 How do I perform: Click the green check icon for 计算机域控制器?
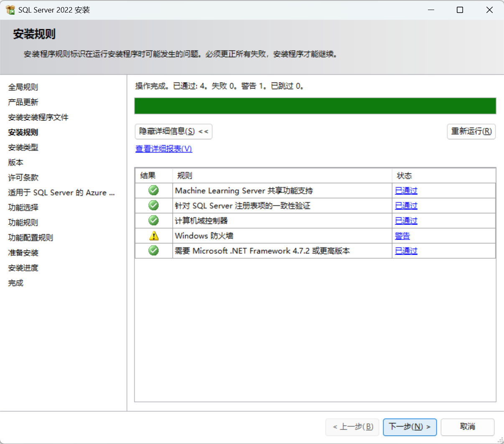coord(154,221)
